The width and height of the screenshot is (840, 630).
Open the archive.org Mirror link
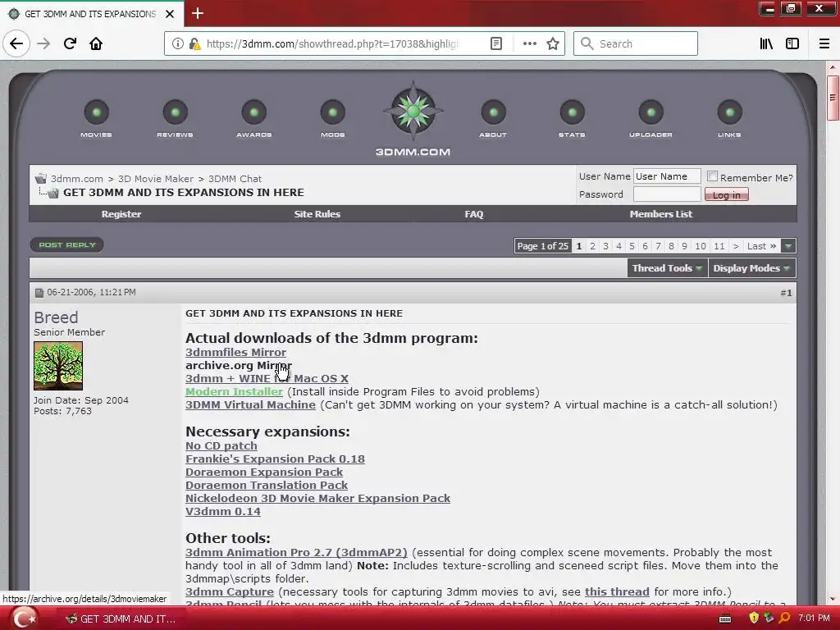[239, 365]
